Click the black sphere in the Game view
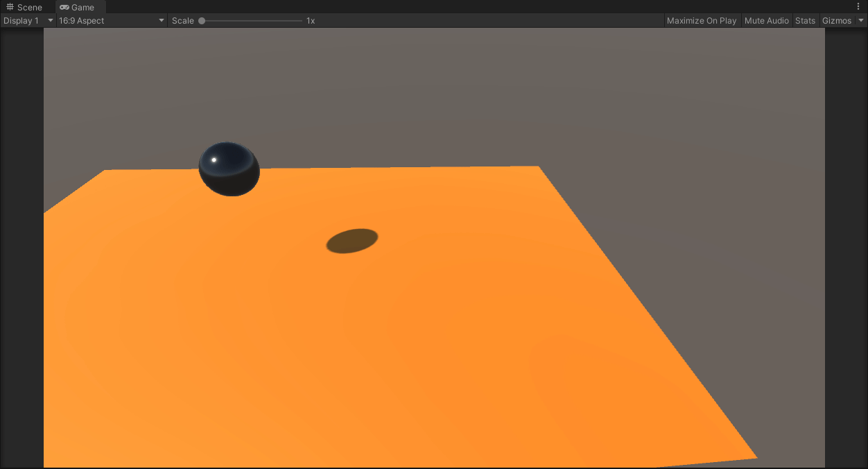The image size is (868, 469). coord(229,169)
